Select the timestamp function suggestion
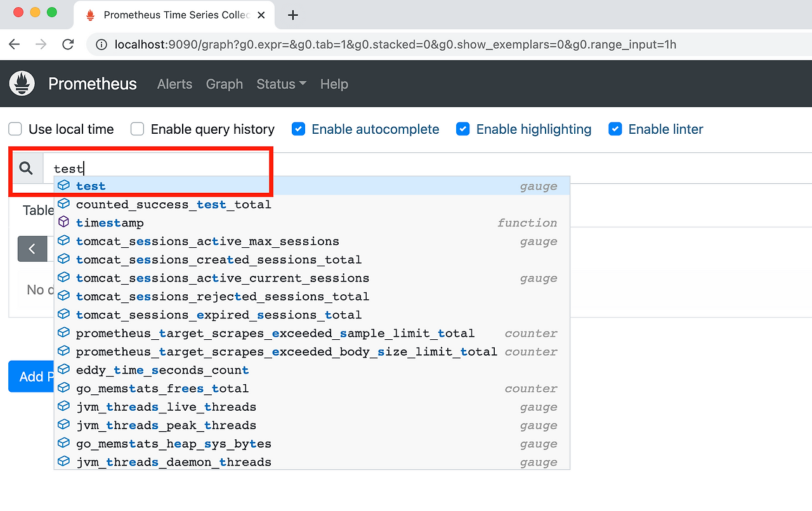 311,223
